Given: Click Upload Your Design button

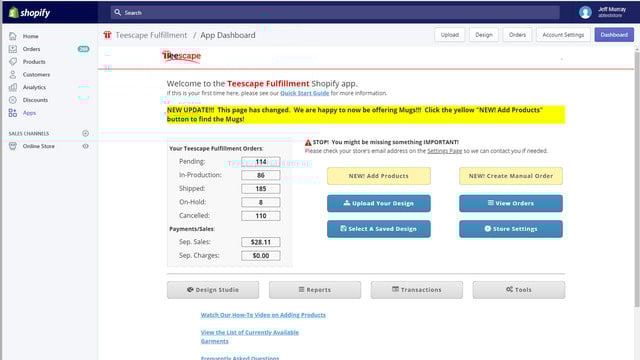Looking at the screenshot, I should point(378,203).
